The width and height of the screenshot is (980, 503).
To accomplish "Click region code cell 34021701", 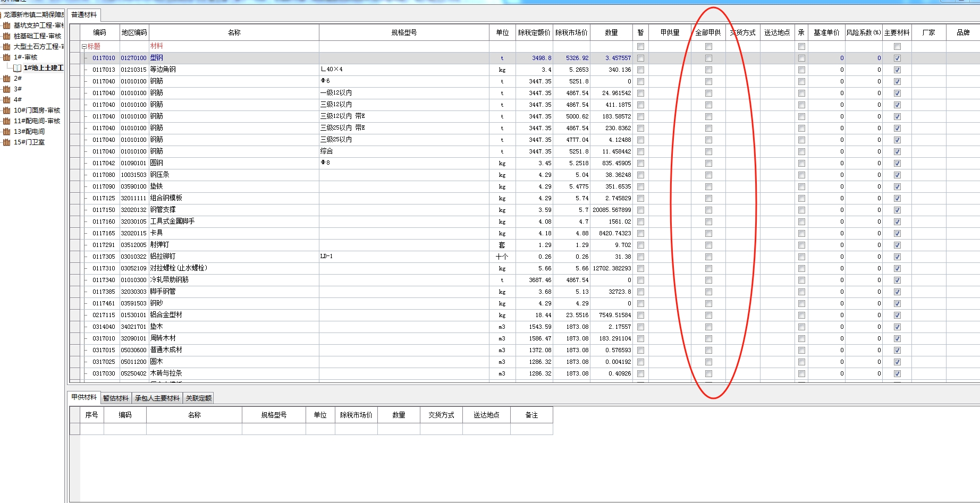I will click(134, 327).
